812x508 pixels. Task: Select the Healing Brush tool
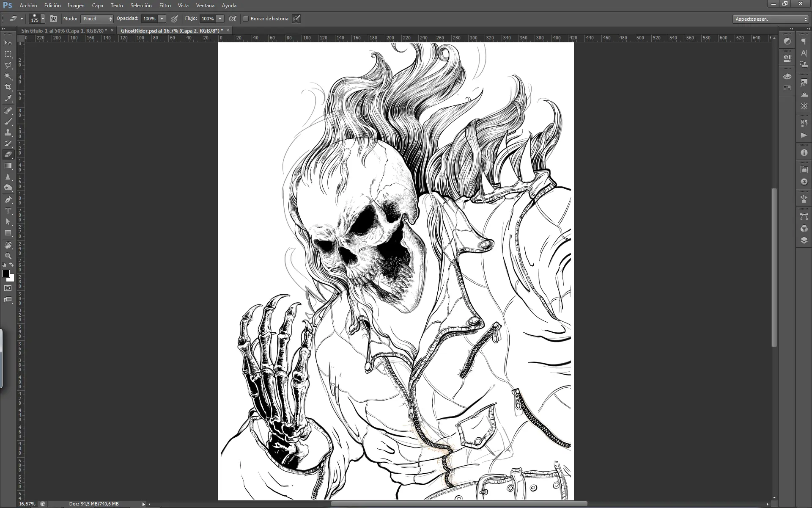click(8, 110)
